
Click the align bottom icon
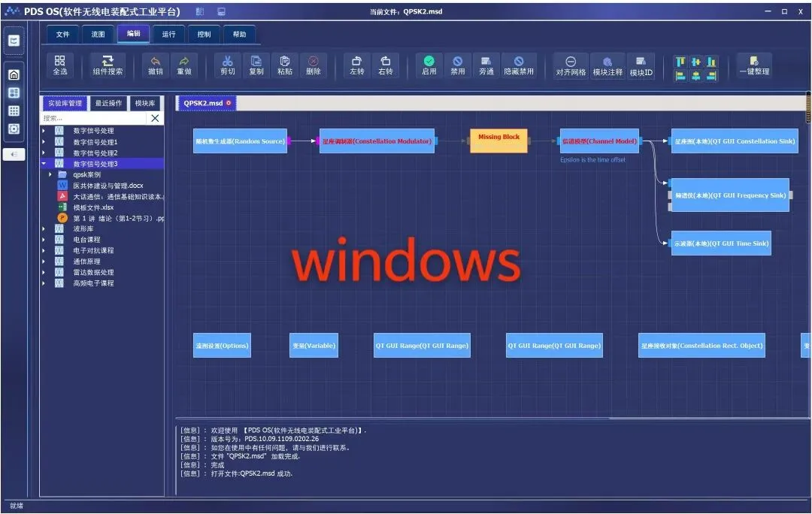[711, 62]
